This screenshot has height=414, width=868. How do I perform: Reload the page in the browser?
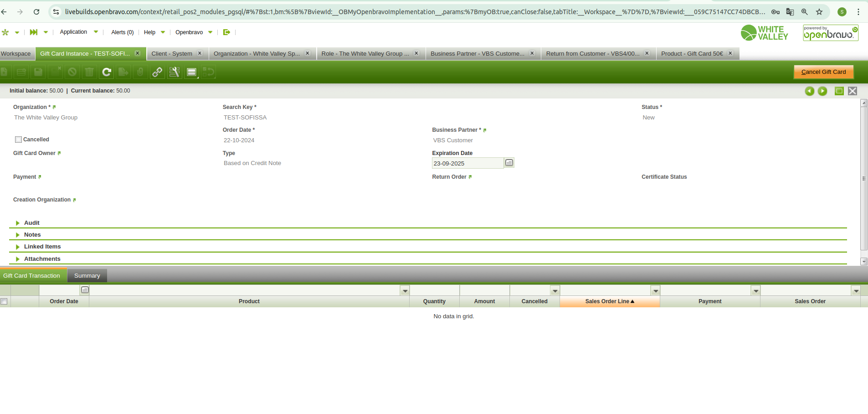[36, 12]
